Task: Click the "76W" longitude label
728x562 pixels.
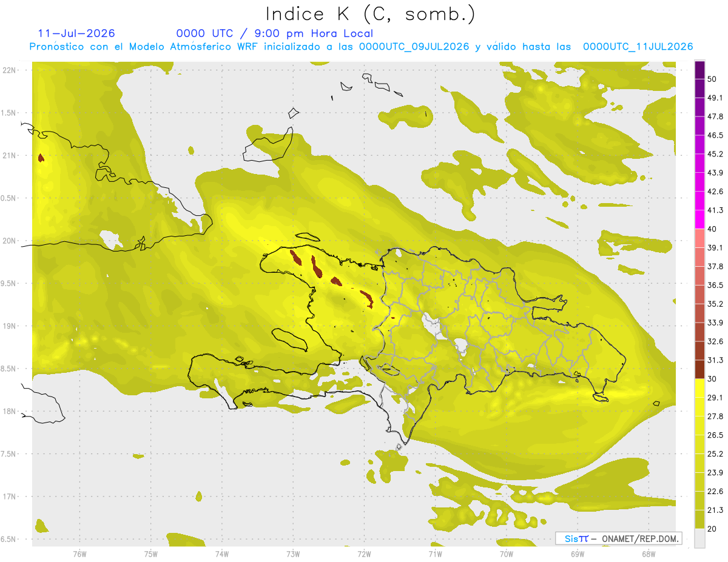Action: pyautogui.click(x=79, y=554)
